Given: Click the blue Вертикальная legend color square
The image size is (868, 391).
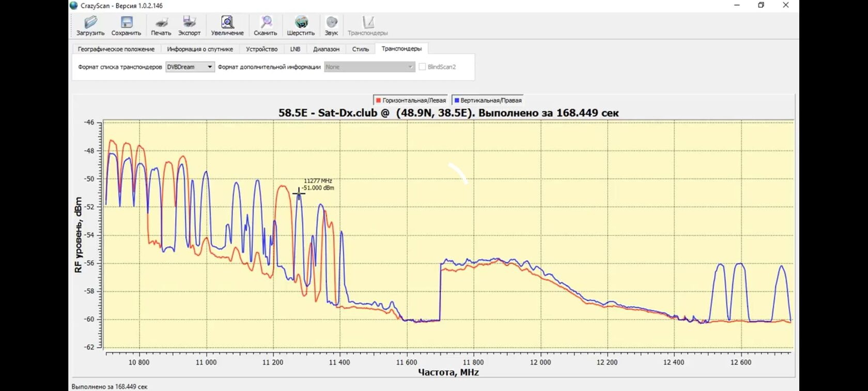Looking at the screenshot, I should [x=457, y=100].
